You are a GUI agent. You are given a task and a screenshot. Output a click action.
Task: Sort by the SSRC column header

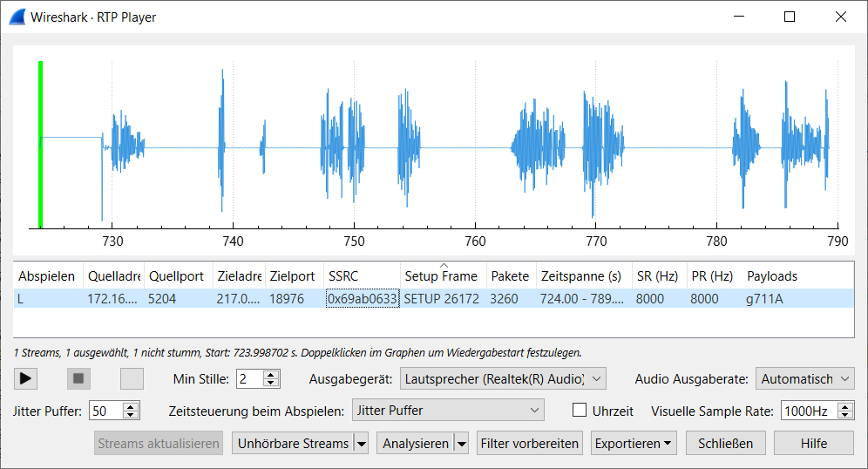(x=362, y=275)
